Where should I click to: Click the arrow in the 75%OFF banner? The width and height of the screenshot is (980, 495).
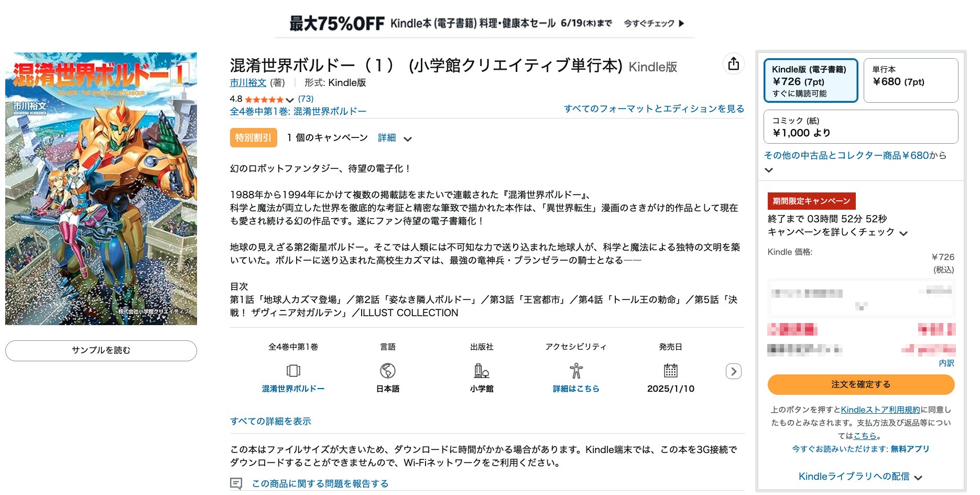pyautogui.click(x=681, y=24)
